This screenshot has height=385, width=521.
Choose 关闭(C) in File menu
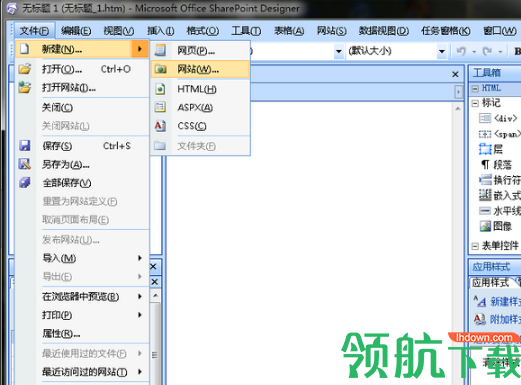(x=82, y=107)
